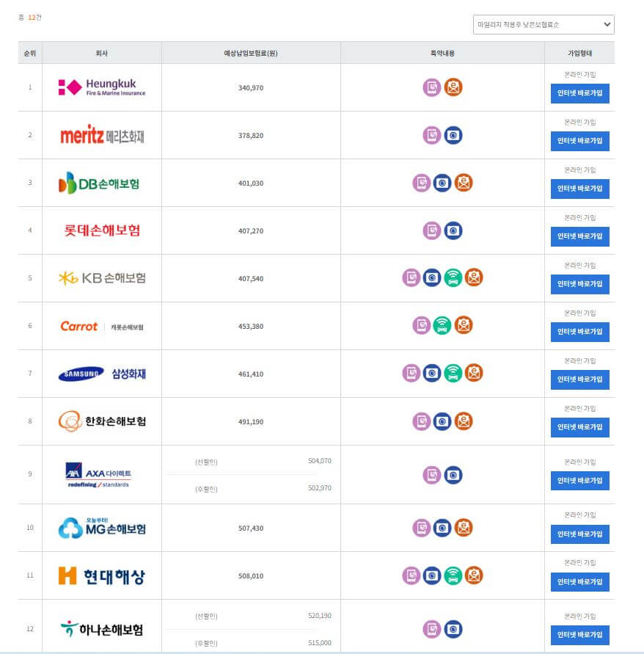Image resolution: width=644 pixels, height=654 pixels.
Task: Click 인터넷 바로가입 button for Heungkuk
Action: (x=580, y=93)
